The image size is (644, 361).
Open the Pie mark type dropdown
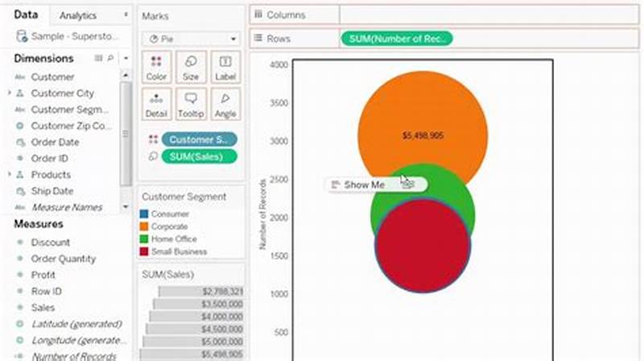(x=233, y=39)
